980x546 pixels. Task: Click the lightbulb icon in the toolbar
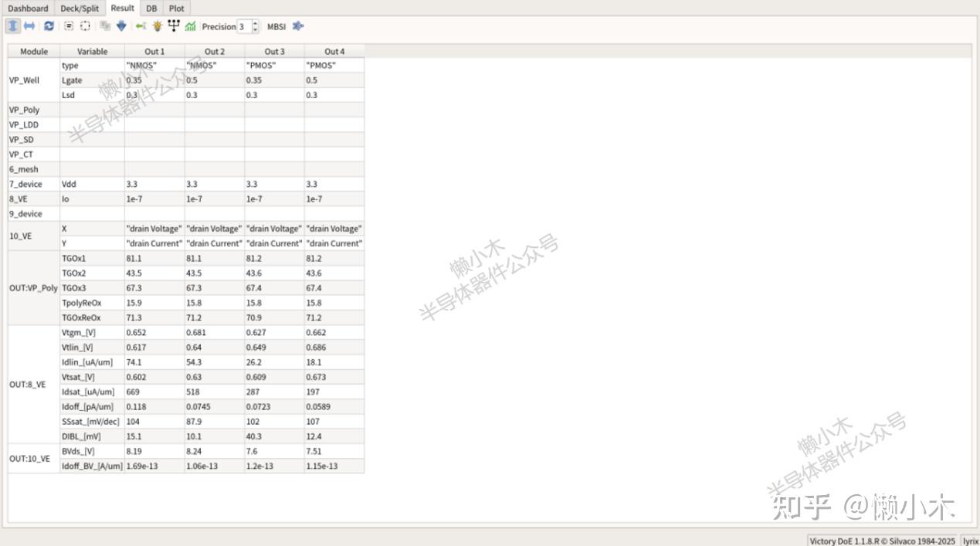pyautogui.click(x=158, y=25)
